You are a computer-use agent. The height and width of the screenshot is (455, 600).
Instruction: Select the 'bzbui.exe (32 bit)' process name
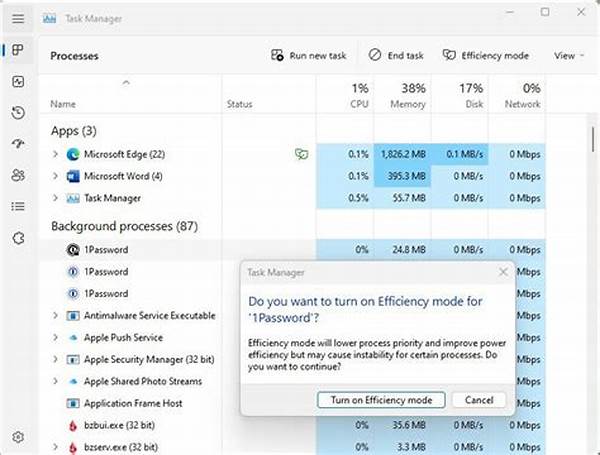point(119,425)
